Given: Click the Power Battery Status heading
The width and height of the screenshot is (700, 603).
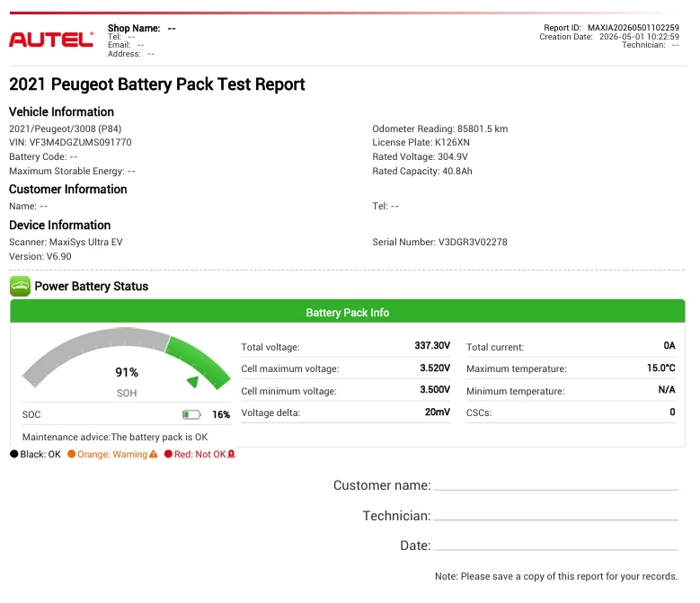Looking at the screenshot, I should click(x=92, y=286).
